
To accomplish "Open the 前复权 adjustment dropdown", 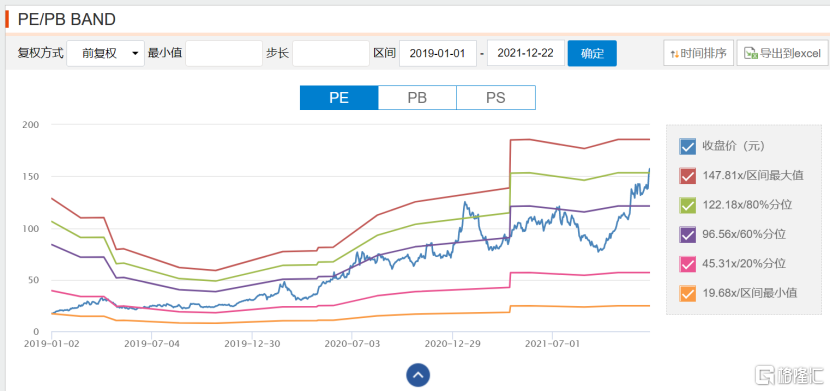I will click(x=105, y=53).
